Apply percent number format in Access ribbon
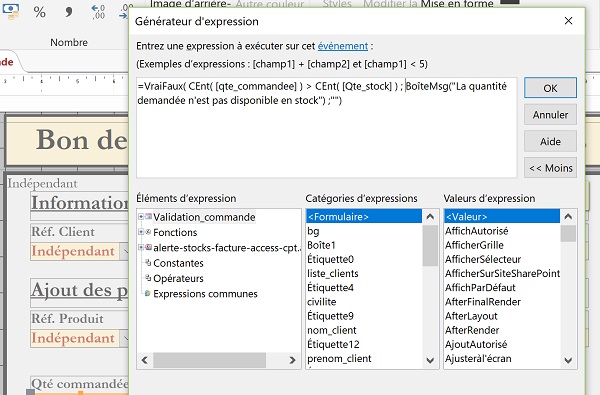 (x=40, y=11)
